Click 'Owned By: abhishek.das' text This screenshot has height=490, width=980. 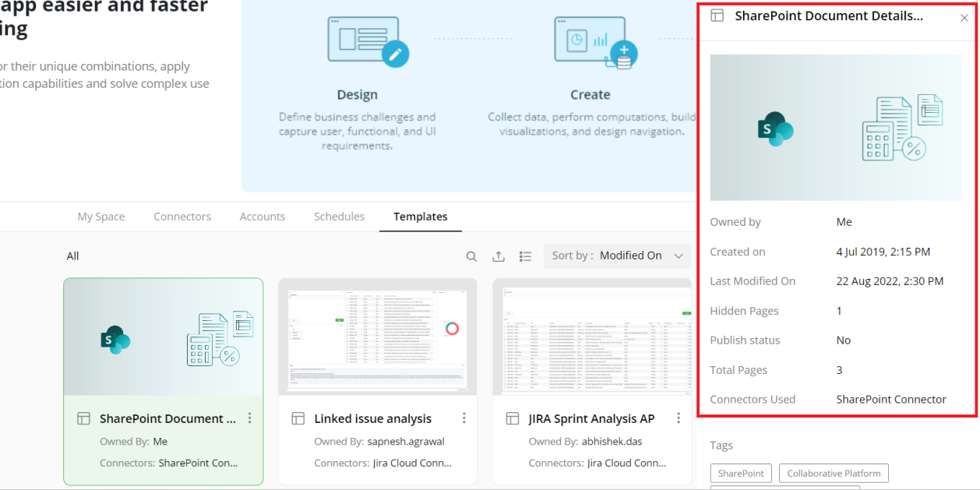586,442
